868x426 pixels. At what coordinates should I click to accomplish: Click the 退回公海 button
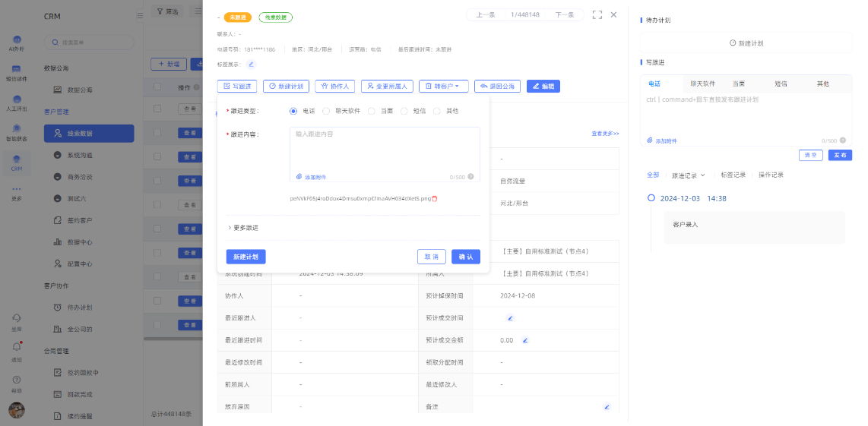point(497,87)
